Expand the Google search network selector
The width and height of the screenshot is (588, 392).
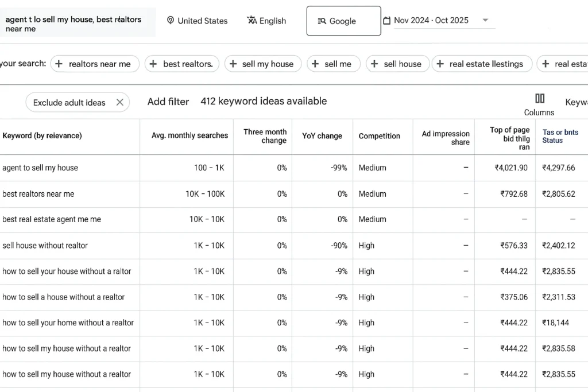click(x=343, y=21)
